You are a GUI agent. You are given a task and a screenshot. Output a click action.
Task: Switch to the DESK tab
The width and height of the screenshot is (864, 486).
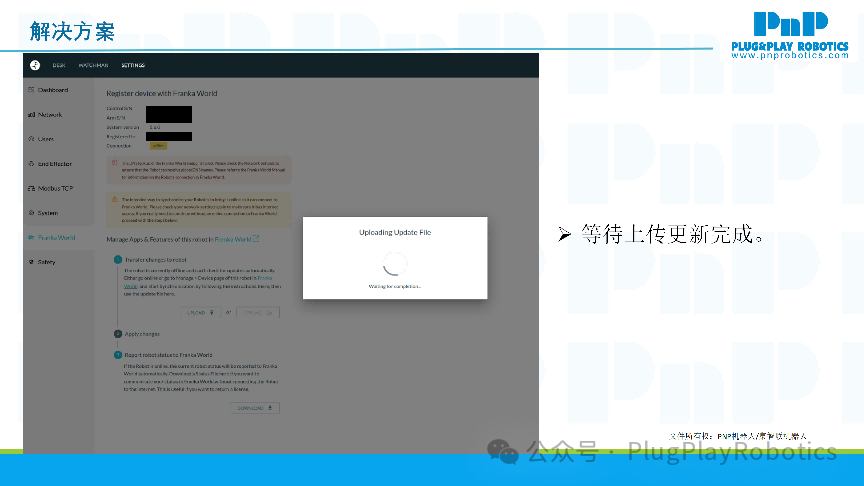pos(59,66)
